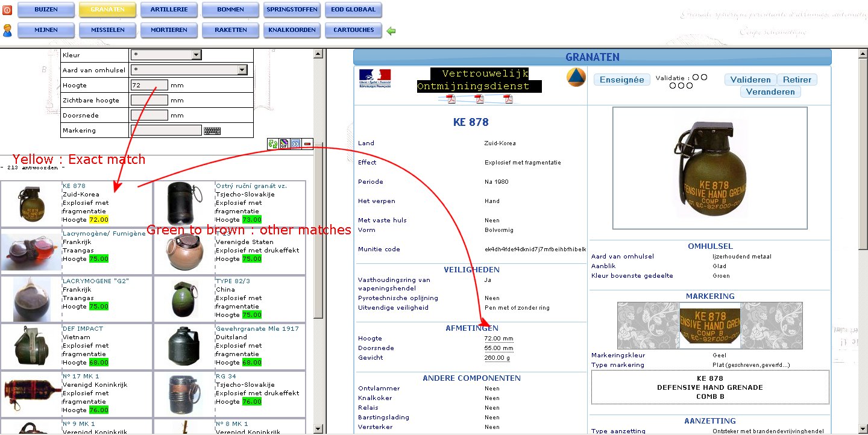The image size is (868, 435).
Task: Click the TYPE 82/3 green grenade thumbnail
Action: (184, 299)
